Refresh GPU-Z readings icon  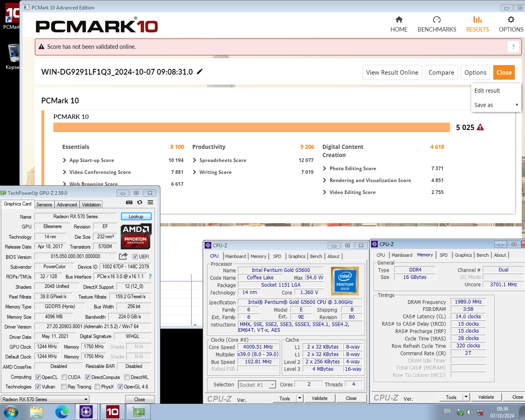tap(139, 202)
